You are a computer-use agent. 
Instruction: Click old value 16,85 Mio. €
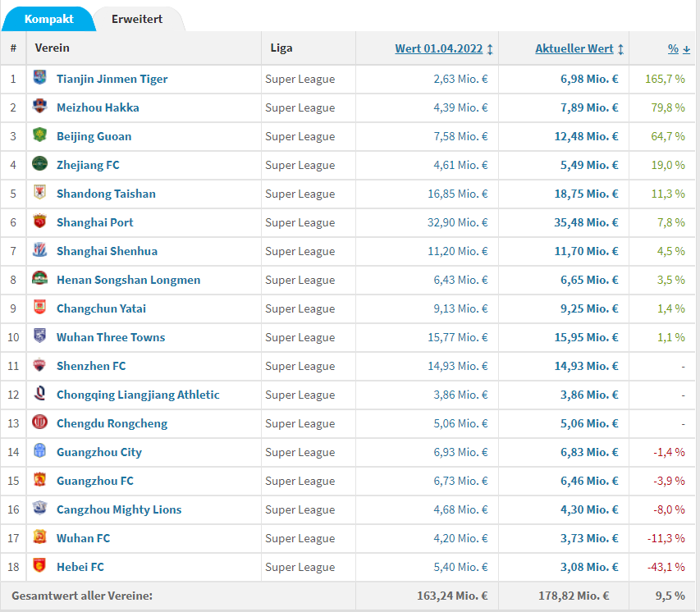(458, 194)
